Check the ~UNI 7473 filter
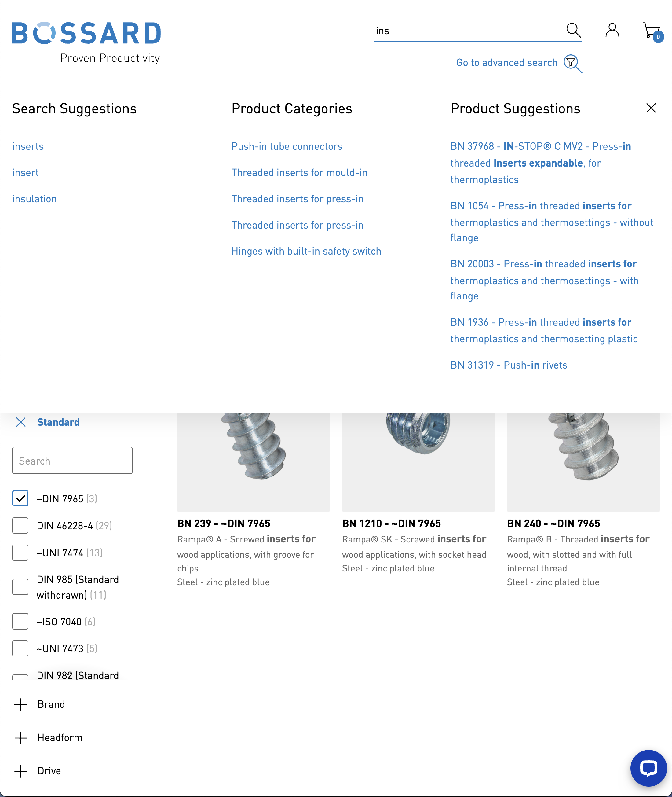 (x=20, y=648)
